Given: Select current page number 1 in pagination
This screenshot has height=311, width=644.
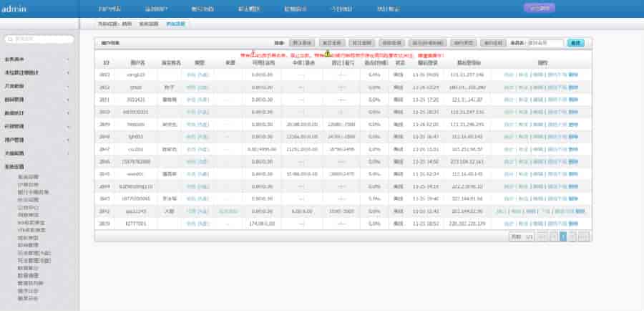Looking at the screenshot, I should 563,236.
